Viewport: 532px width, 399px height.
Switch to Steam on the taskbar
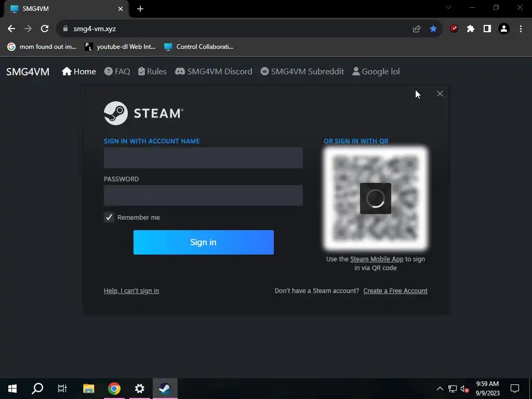point(165,389)
